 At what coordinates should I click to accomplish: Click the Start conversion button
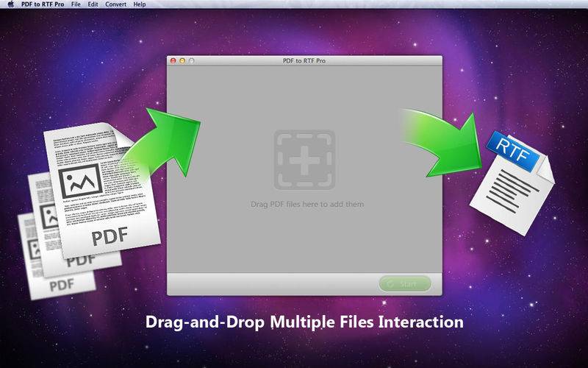(405, 284)
